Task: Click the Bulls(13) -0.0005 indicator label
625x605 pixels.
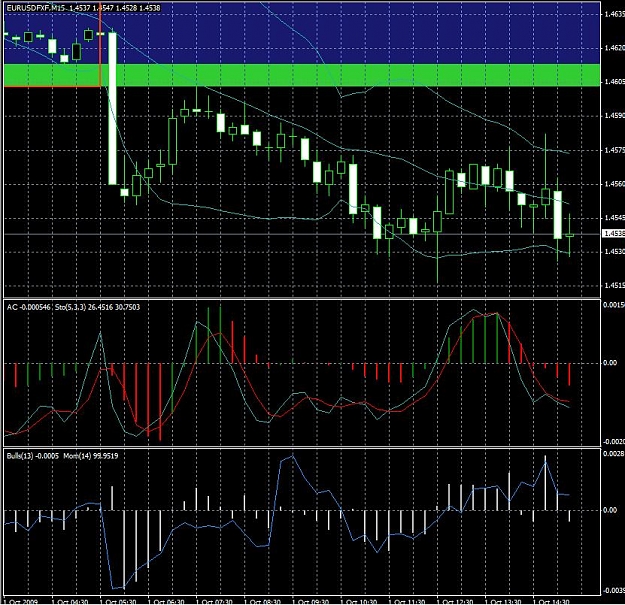Action: pos(33,456)
